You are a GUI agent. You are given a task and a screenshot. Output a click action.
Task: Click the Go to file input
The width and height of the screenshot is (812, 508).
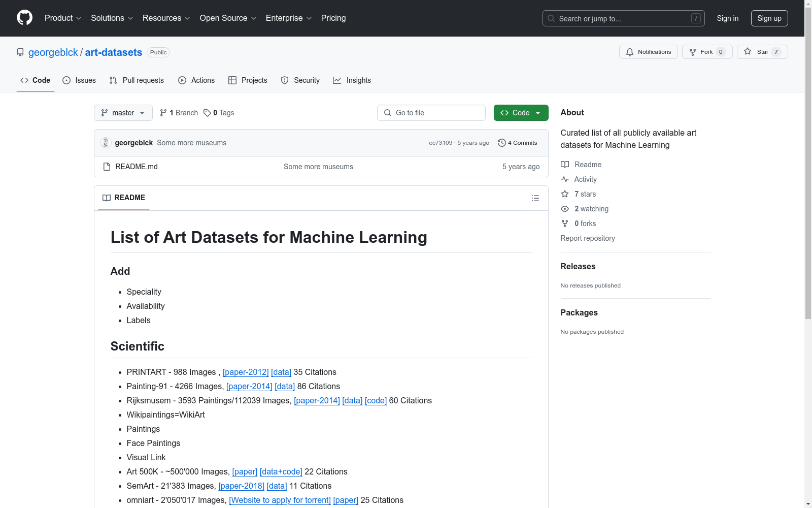(x=431, y=113)
